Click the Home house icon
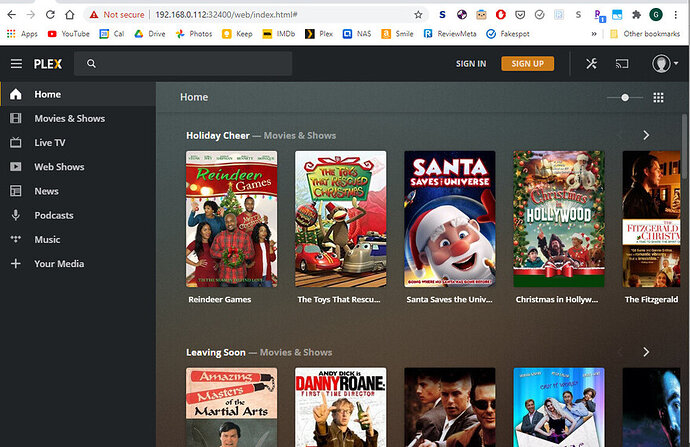Viewport: 690px width, 447px height. 16,94
